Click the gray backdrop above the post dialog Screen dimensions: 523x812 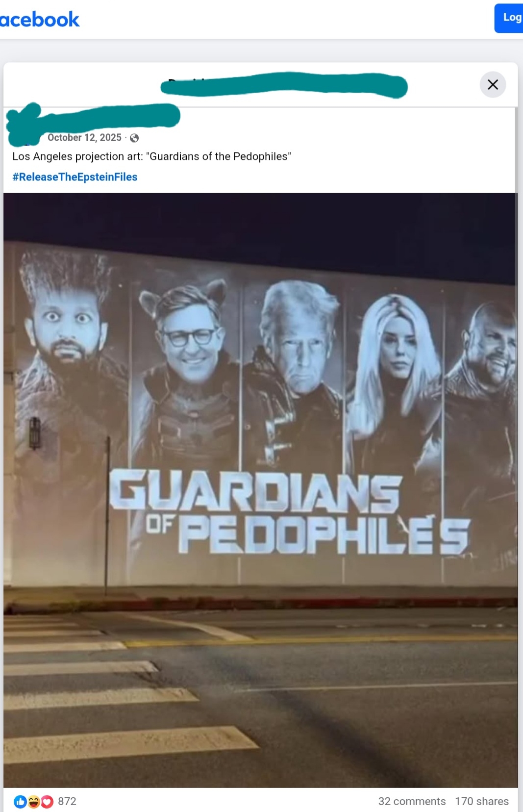click(261, 51)
